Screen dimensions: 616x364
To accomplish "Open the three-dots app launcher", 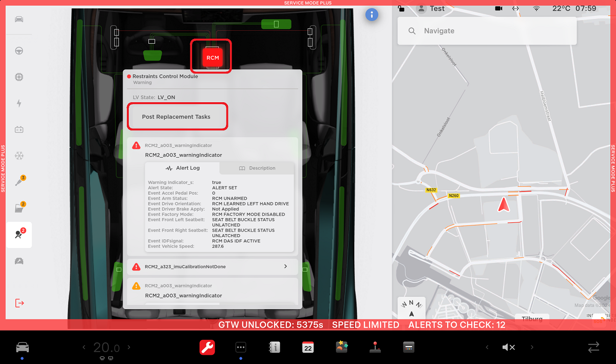I will pos(241,348).
